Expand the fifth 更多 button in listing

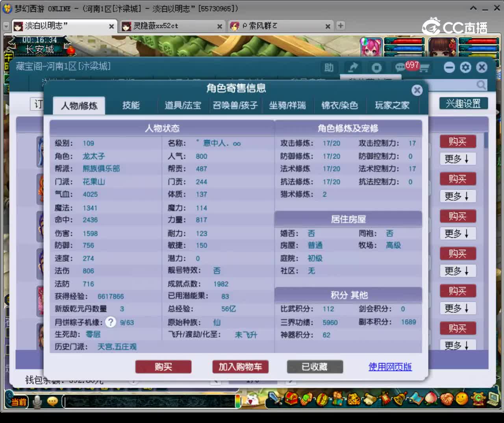coord(458,308)
